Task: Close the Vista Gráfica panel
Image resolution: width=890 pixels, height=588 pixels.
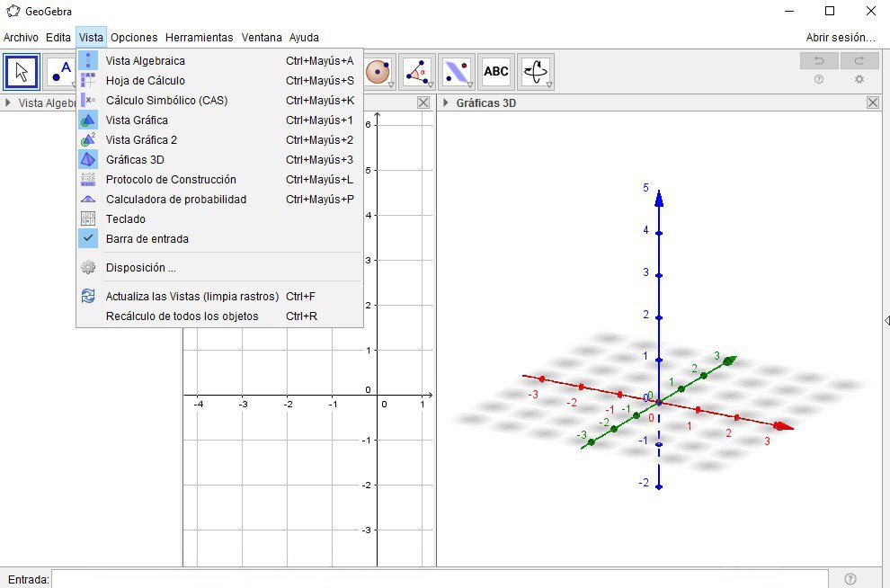Action: pyautogui.click(x=423, y=102)
